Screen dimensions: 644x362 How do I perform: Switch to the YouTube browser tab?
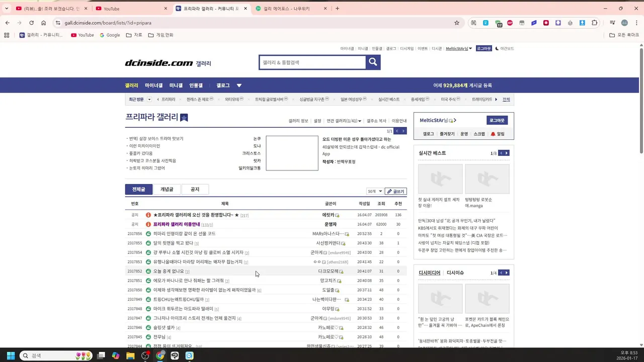130,9
